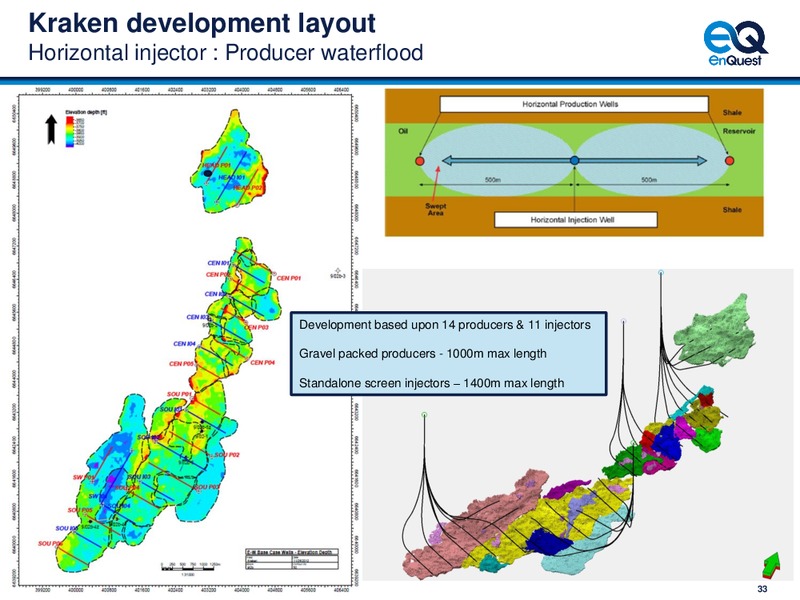The image size is (800, 600).
Task: Click the 'CEN P01' well label
Action: pos(289,278)
